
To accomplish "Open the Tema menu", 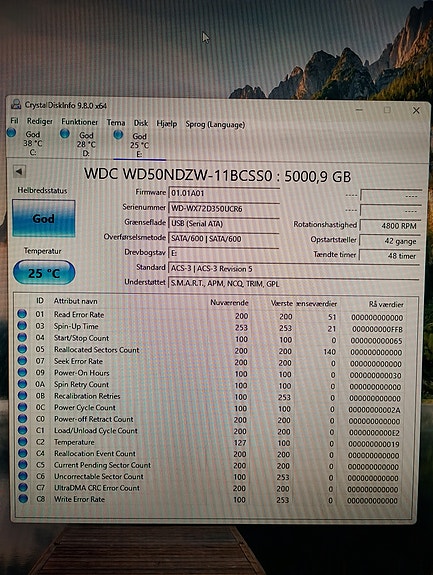I will [x=116, y=122].
